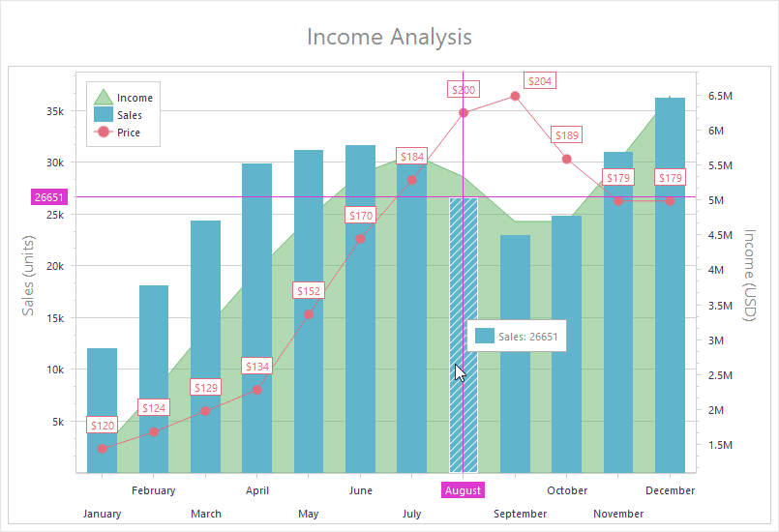This screenshot has width=779, height=532.
Task: Select the November Sales bar
Action: click(x=618, y=312)
